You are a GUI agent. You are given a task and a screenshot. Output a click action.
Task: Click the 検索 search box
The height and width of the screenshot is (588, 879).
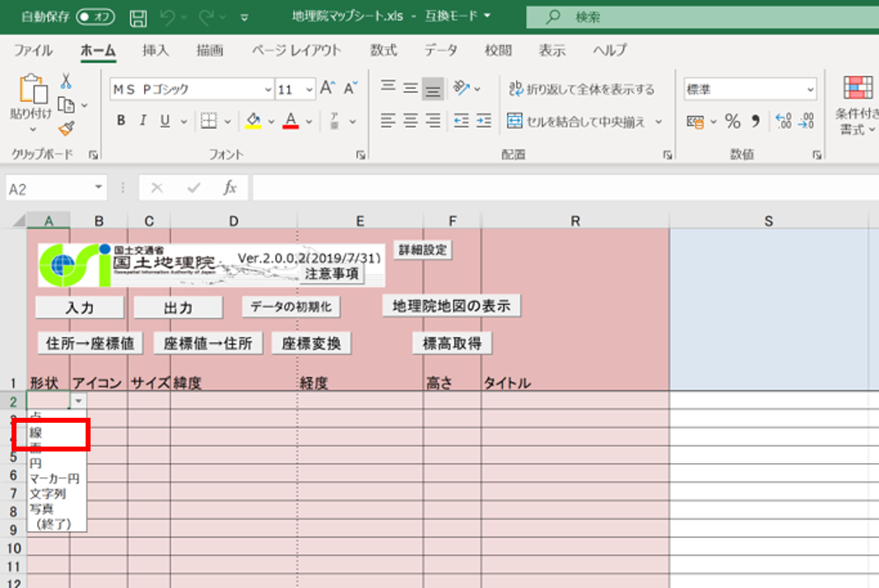(x=702, y=17)
